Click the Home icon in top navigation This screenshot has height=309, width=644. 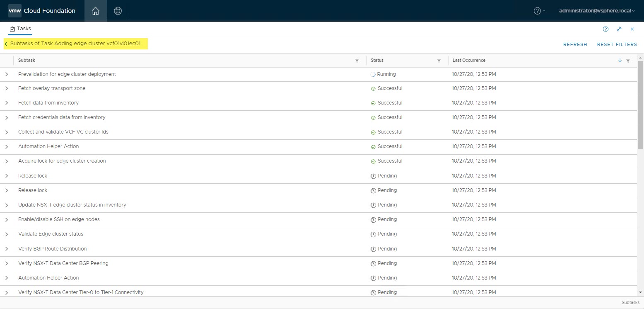pyautogui.click(x=95, y=11)
